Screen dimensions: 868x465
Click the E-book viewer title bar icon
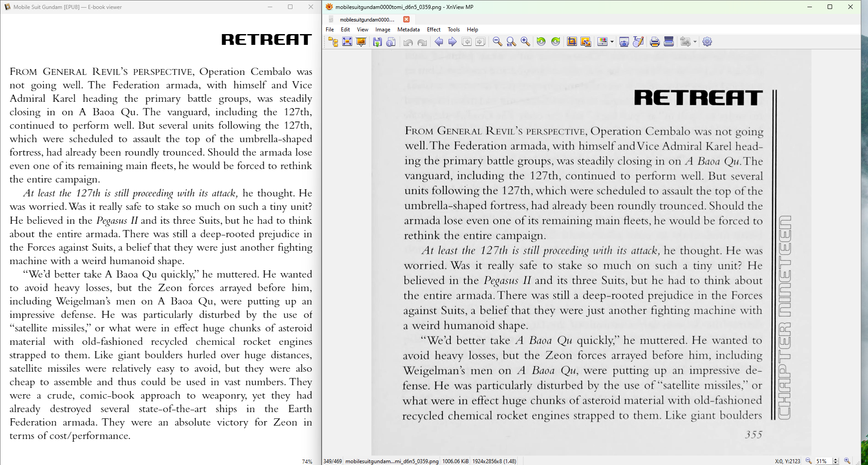point(7,7)
